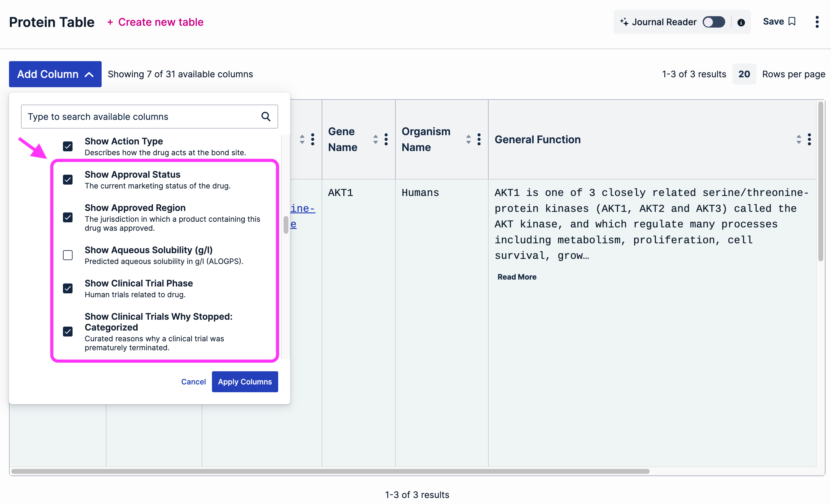The image size is (831, 504).
Task: Click the Journal Reader info icon
Action: pyautogui.click(x=741, y=22)
